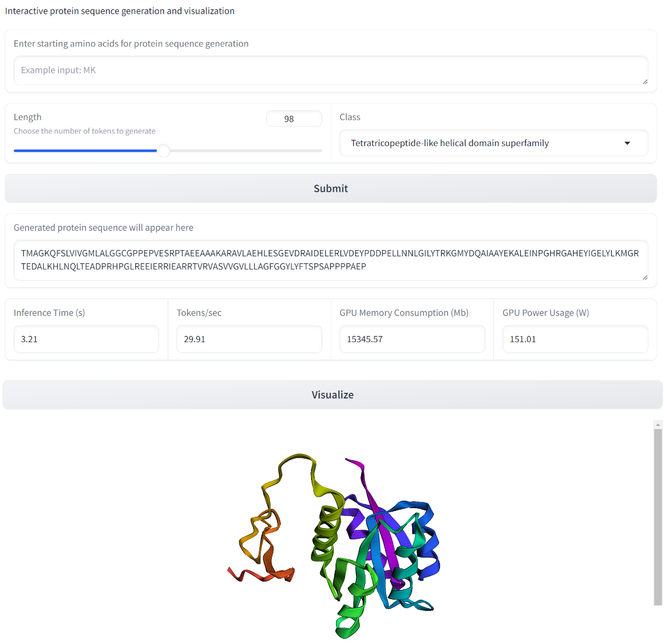Viewport: 664px width, 644px height.
Task: Click the resize handle of the amino acids textbox
Action: [x=645, y=82]
